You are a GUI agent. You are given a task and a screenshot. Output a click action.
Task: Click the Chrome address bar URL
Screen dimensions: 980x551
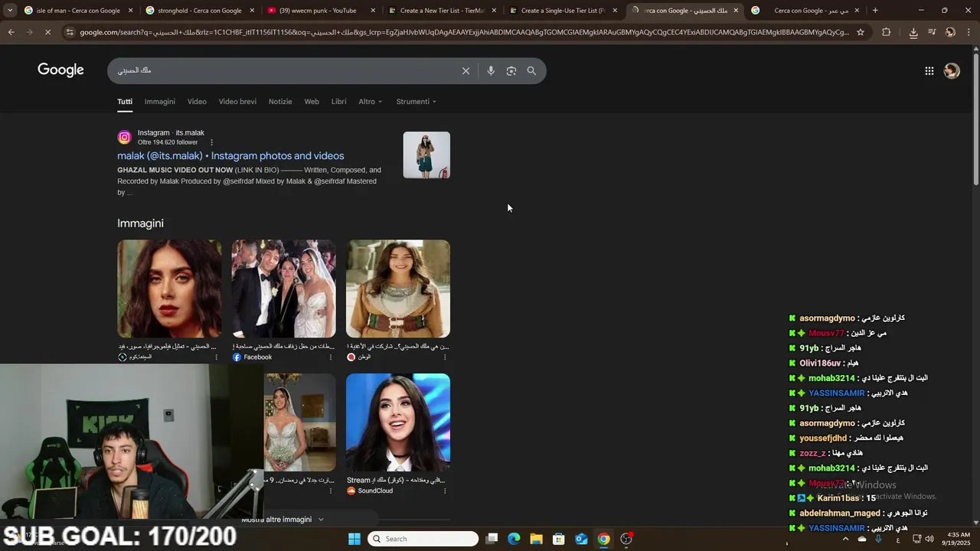[464, 32]
